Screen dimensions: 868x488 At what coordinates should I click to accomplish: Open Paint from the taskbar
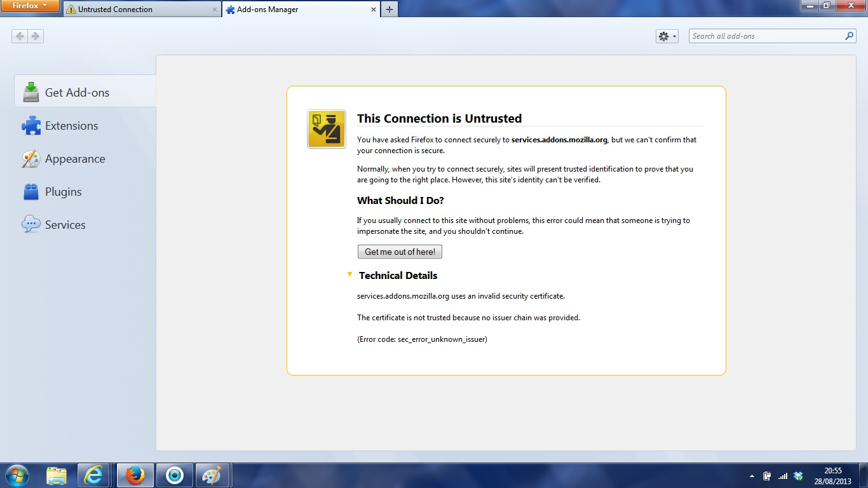tap(212, 475)
